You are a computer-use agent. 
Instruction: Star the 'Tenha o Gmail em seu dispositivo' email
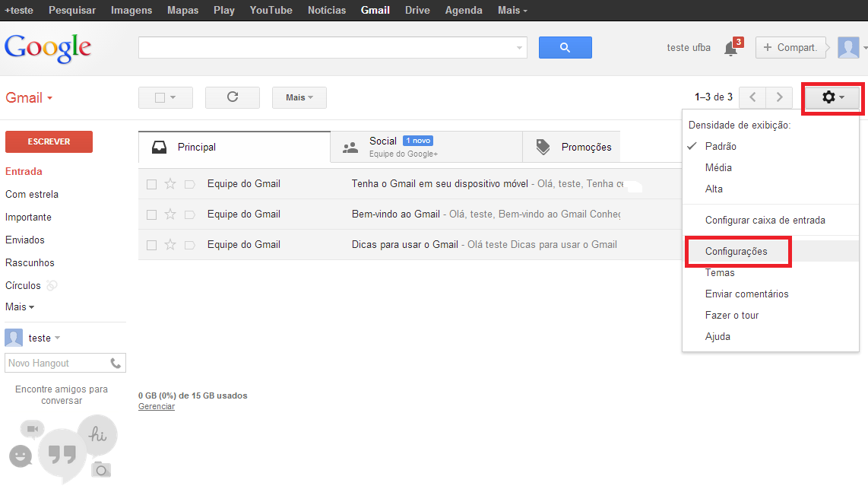(x=170, y=184)
